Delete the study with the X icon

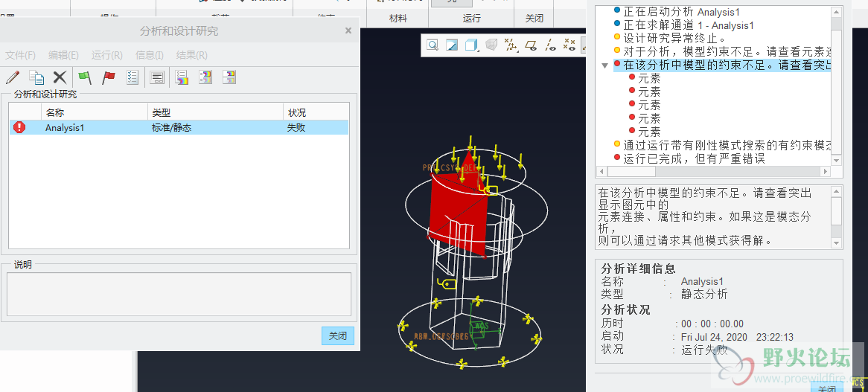point(60,77)
